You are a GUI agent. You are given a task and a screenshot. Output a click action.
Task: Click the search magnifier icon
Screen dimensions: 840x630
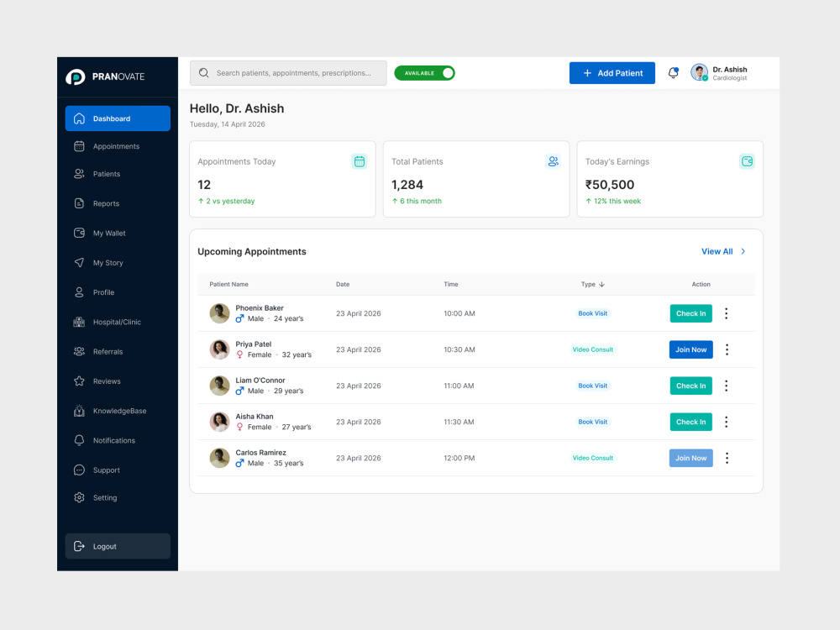(x=203, y=73)
